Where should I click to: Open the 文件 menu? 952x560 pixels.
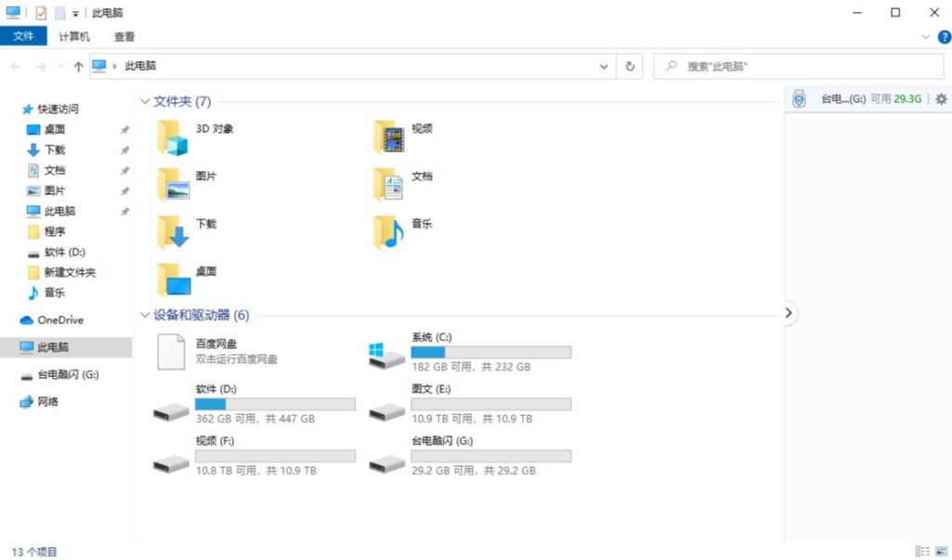(23, 37)
